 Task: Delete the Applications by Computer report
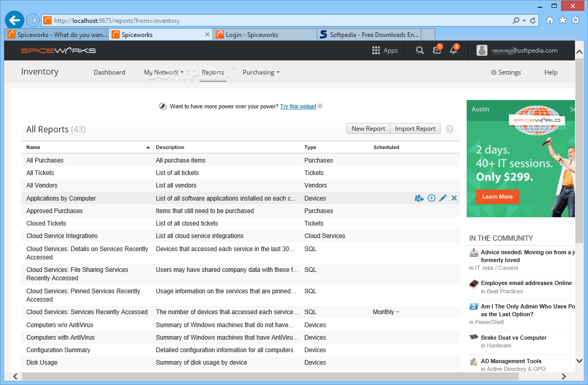pos(454,198)
